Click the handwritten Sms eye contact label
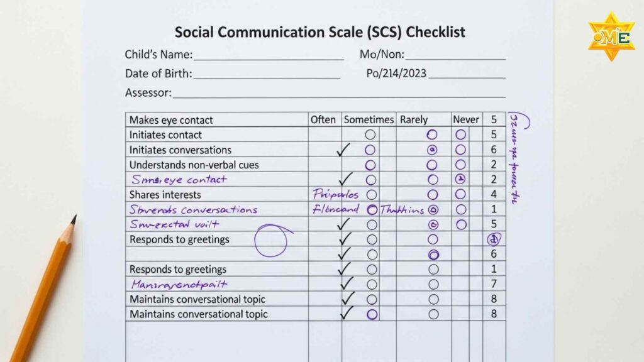Image resolution: width=644 pixels, height=362 pixels. tap(178, 180)
